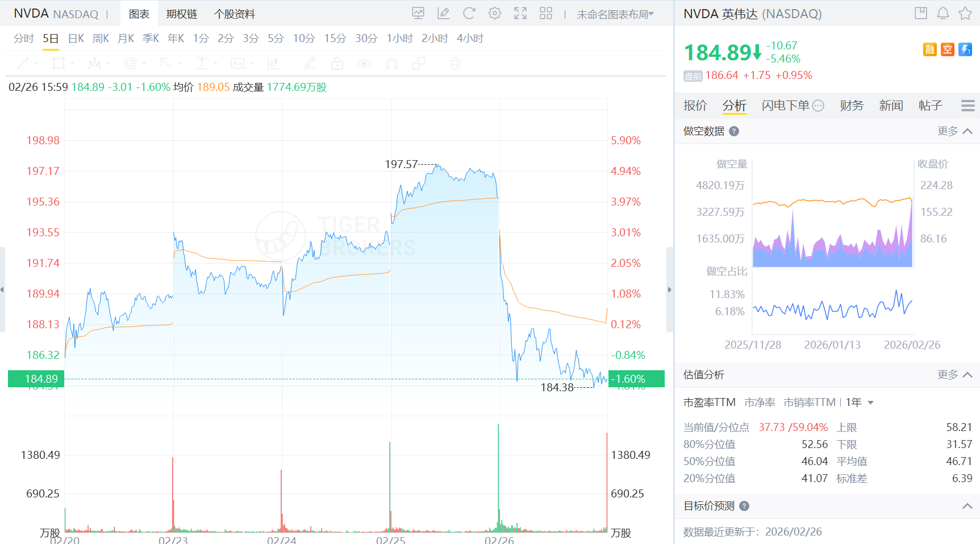This screenshot has height=544, width=980.
Task: Open the hamburger menu in quote tabs
Action: [x=968, y=106]
